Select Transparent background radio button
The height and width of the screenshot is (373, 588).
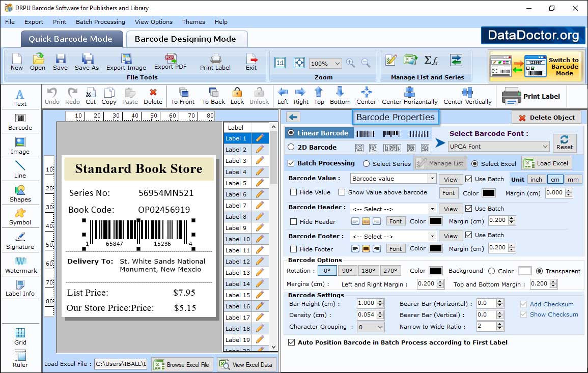[x=539, y=271]
